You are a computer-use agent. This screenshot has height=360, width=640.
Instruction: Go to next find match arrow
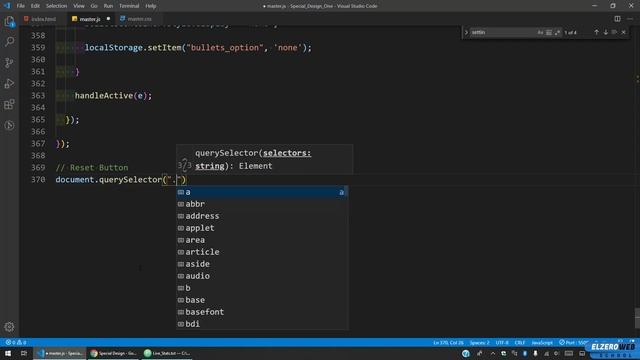click(605, 32)
